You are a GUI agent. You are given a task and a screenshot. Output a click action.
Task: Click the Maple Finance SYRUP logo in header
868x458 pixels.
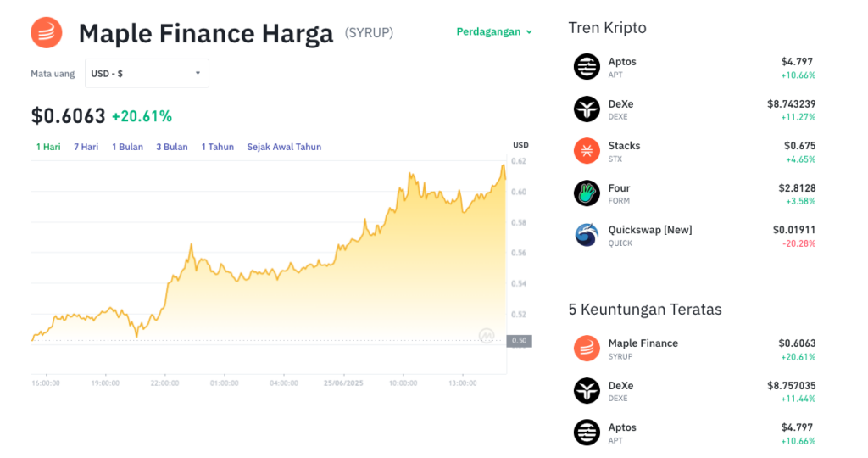point(47,33)
